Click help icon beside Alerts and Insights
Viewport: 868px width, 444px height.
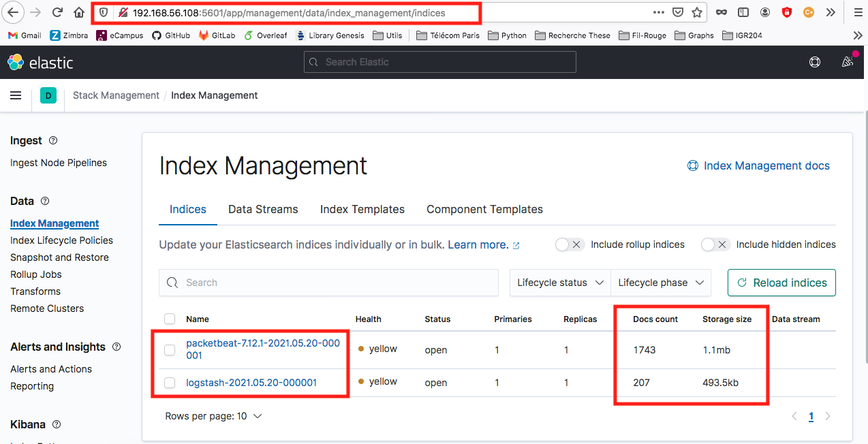[117, 347]
